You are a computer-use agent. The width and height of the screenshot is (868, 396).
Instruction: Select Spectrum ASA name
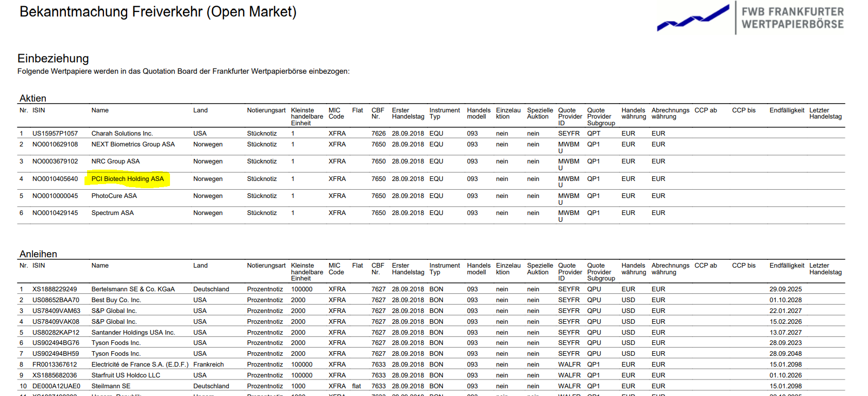click(x=112, y=213)
